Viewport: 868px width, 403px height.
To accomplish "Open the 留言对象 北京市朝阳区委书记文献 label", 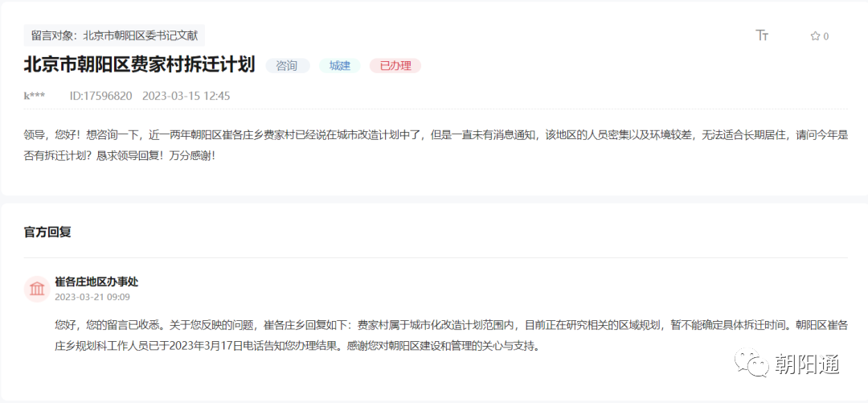I will pyautogui.click(x=114, y=35).
